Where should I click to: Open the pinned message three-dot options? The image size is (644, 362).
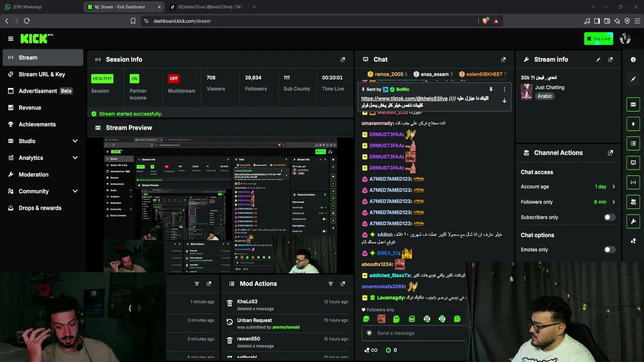click(504, 89)
